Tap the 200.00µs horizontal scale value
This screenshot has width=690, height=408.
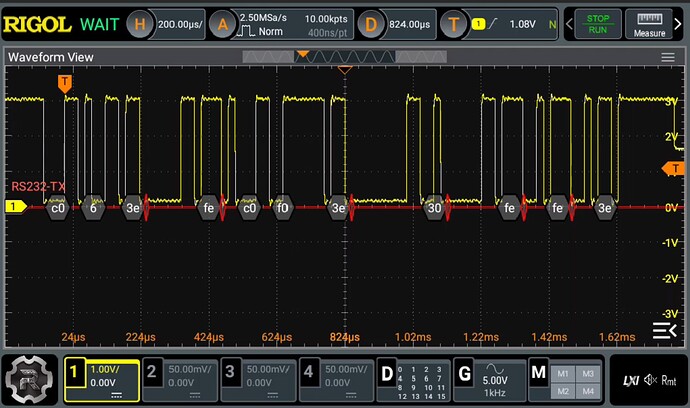180,25
